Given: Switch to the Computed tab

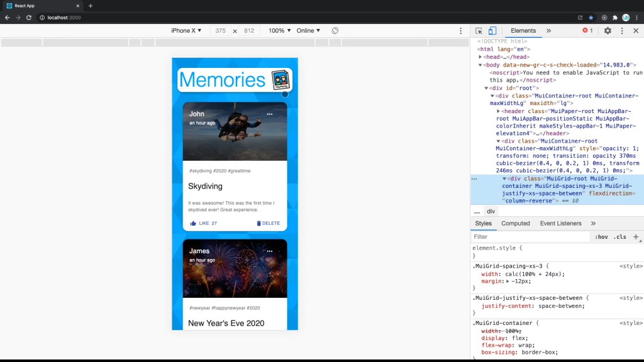Looking at the screenshot, I should click(x=515, y=223).
